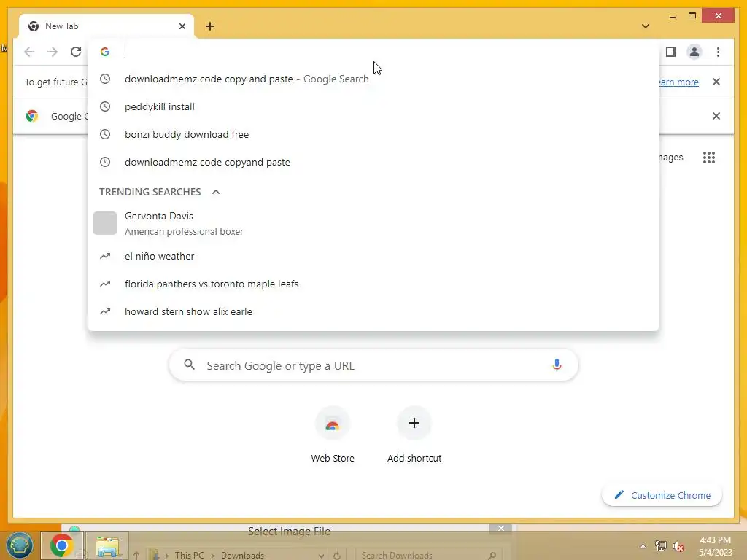The image size is (747, 560).
Task: Click the magnifier icon in search box
Action: (189, 365)
